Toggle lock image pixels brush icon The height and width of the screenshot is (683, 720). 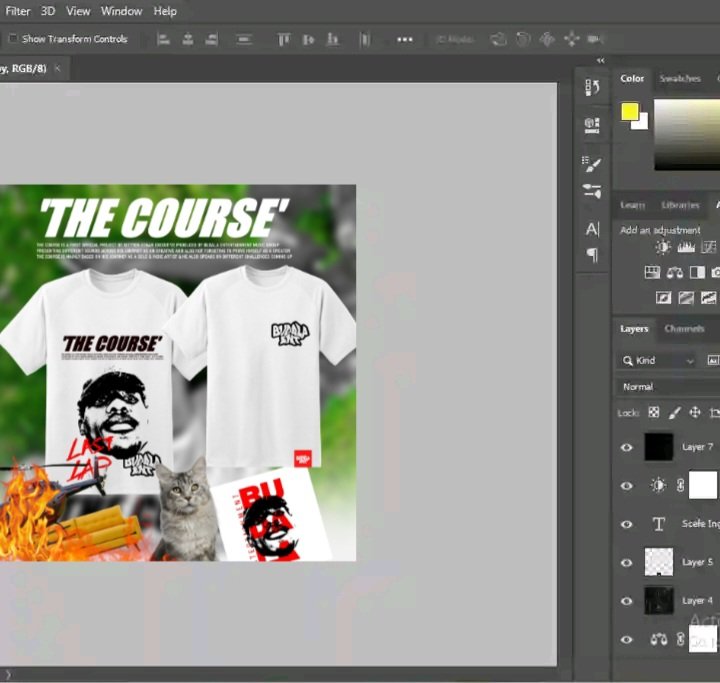(x=674, y=412)
